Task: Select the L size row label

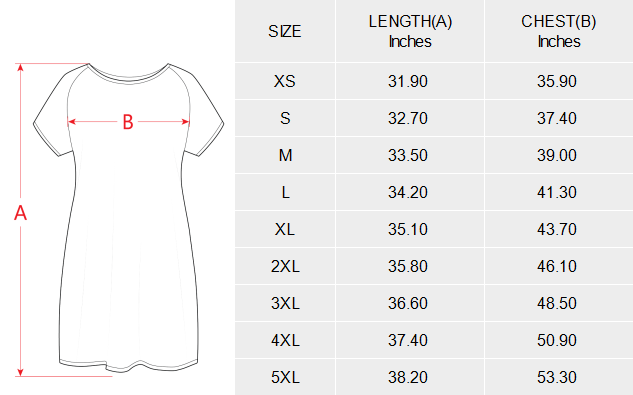Action: coord(285,193)
